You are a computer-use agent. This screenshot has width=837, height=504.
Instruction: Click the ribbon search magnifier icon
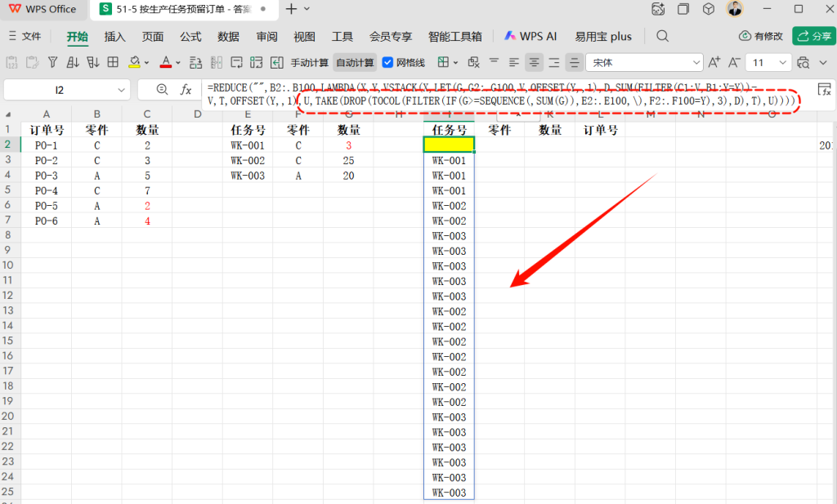[x=662, y=36]
